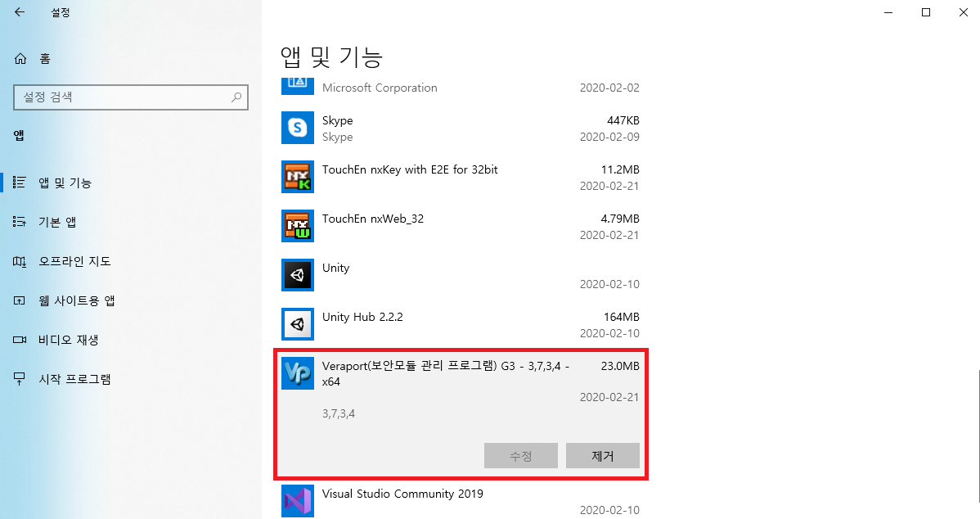The image size is (980, 519).
Task: Click the 2020-02-02 install date
Action: click(609, 88)
